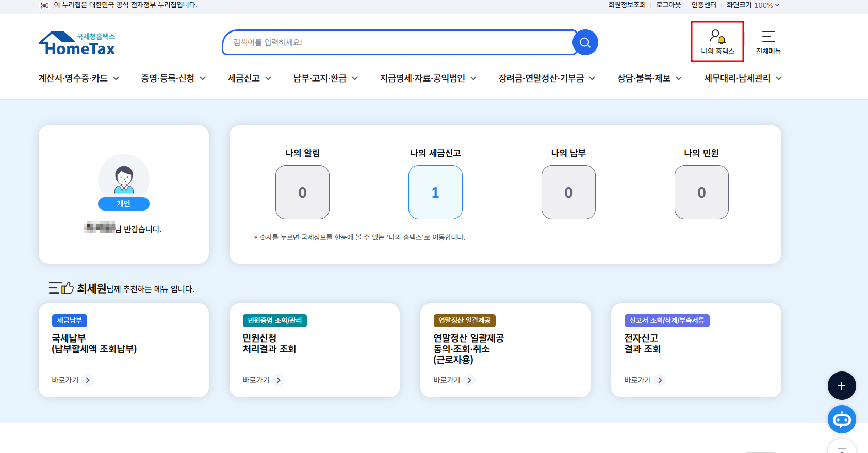Click the 숫자를 누르면 국세정보를 note text
The image size is (868, 453).
tap(360, 237)
